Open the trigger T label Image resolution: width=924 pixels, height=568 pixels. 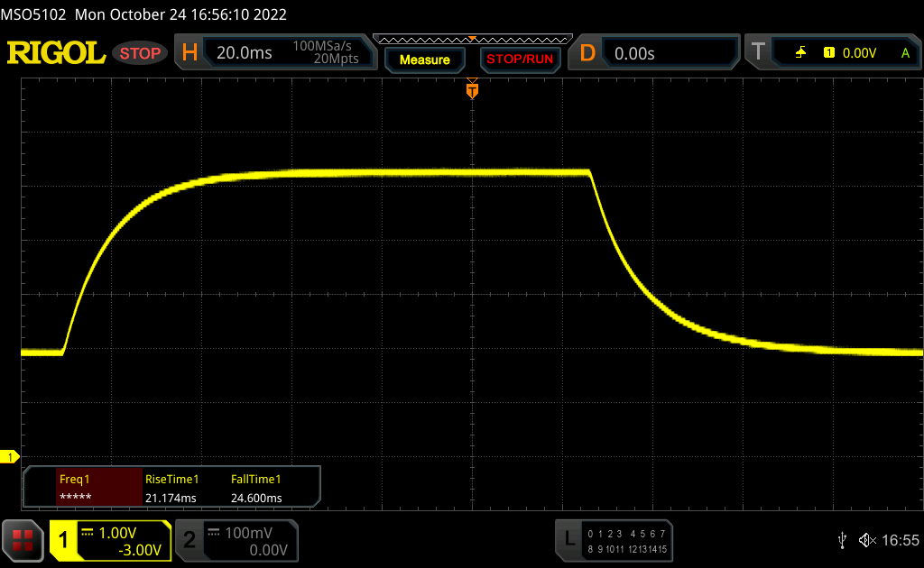[758, 51]
